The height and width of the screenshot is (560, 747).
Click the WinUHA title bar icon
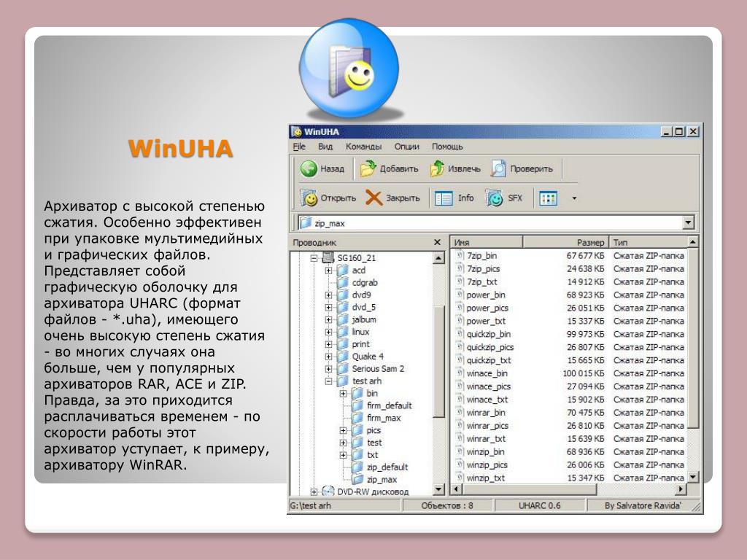[x=297, y=132]
